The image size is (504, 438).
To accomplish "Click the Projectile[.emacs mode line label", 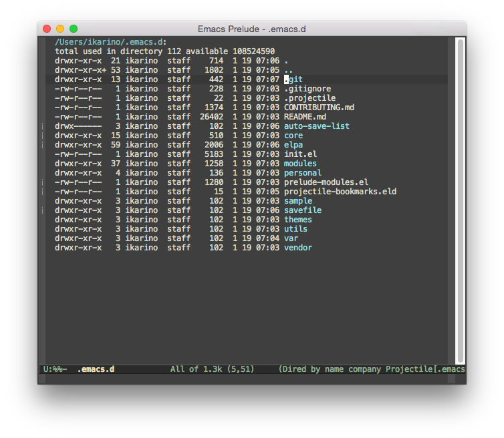I will click(425, 369).
